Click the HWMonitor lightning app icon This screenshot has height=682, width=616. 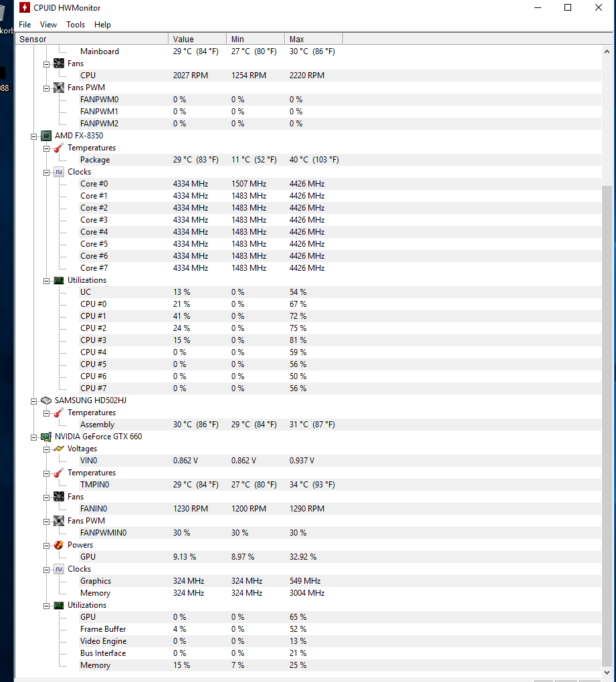pyautogui.click(x=24, y=7)
